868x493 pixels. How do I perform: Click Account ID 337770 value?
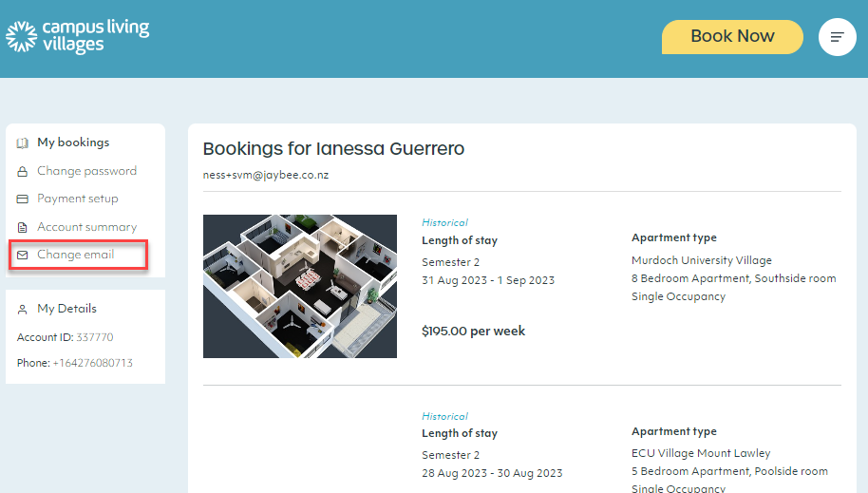[x=95, y=337]
